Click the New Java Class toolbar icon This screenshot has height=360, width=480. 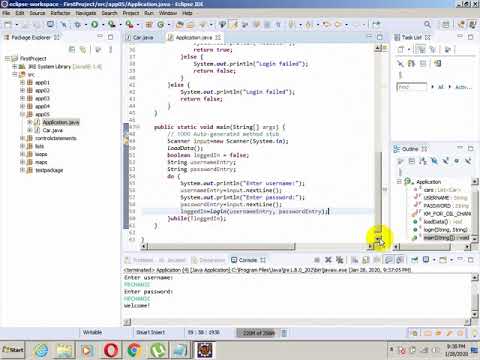pyautogui.click(x=161, y=24)
